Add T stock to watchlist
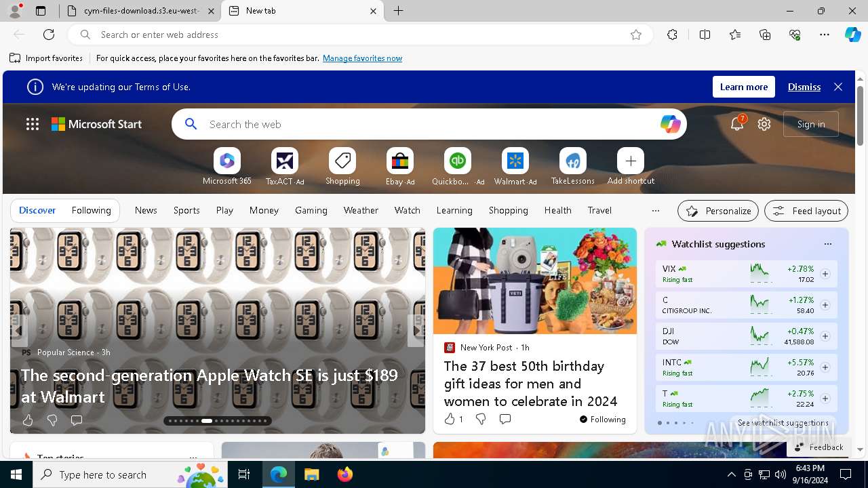Image resolution: width=868 pixels, height=488 pixels. tap(825, 399)
